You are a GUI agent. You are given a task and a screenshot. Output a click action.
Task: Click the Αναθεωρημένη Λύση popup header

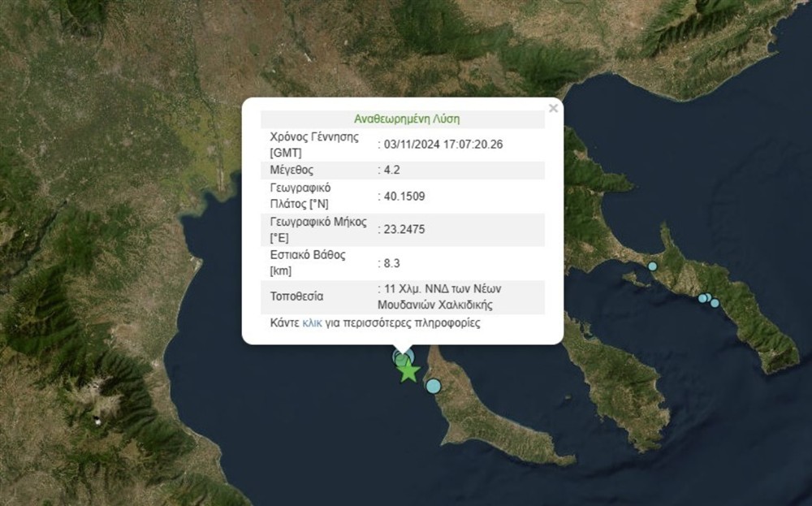coord(404,118)
